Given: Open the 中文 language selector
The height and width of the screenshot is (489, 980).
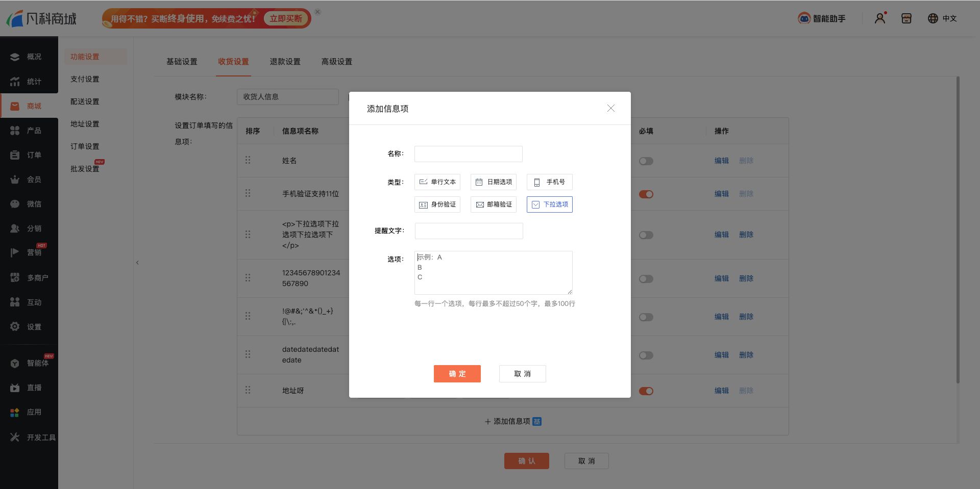Looking at the screenshot, I should point(942,18).
